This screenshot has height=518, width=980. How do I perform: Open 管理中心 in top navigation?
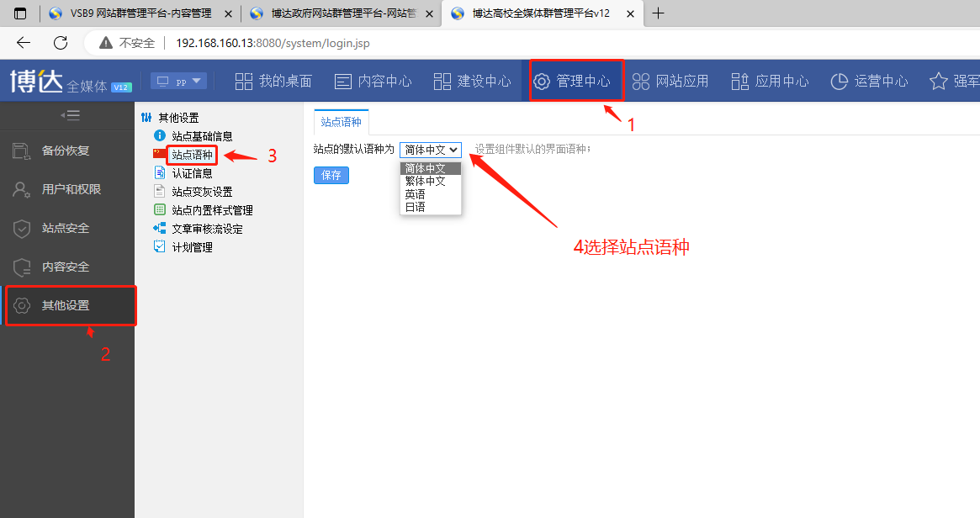(x=571, y=82)
